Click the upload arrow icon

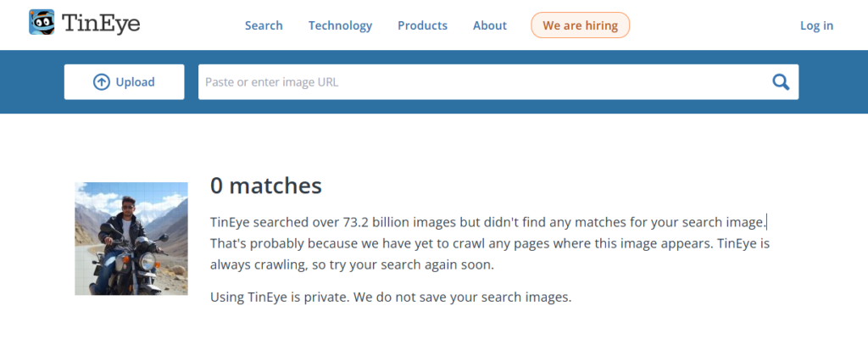[x=102, y=82]
